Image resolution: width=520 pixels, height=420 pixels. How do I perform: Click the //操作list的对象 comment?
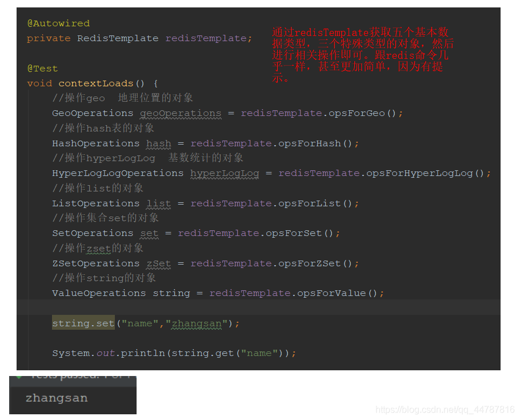coord(98,188)
